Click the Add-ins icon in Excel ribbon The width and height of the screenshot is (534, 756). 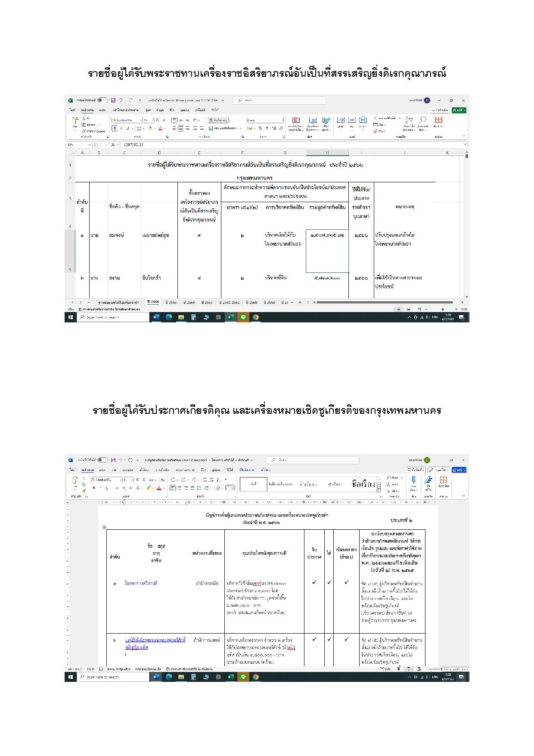pos(438,120)
